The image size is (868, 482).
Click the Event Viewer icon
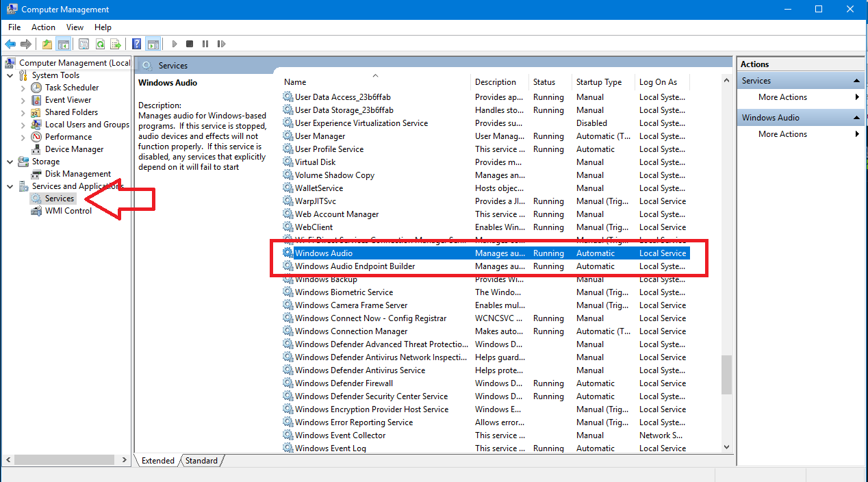[x=36, y=100]
